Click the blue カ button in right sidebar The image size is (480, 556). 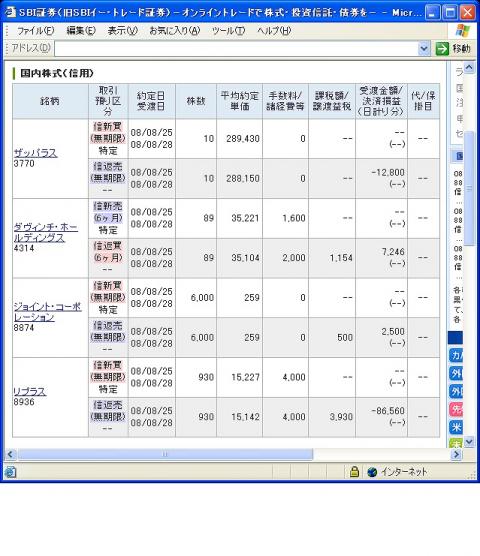tap(456, 355)
